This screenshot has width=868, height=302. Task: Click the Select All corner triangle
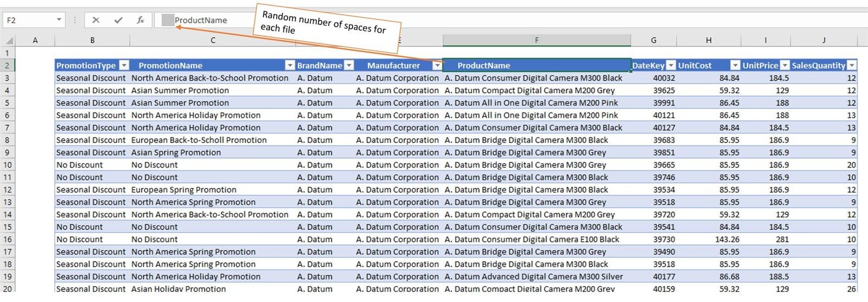point(9,40)
